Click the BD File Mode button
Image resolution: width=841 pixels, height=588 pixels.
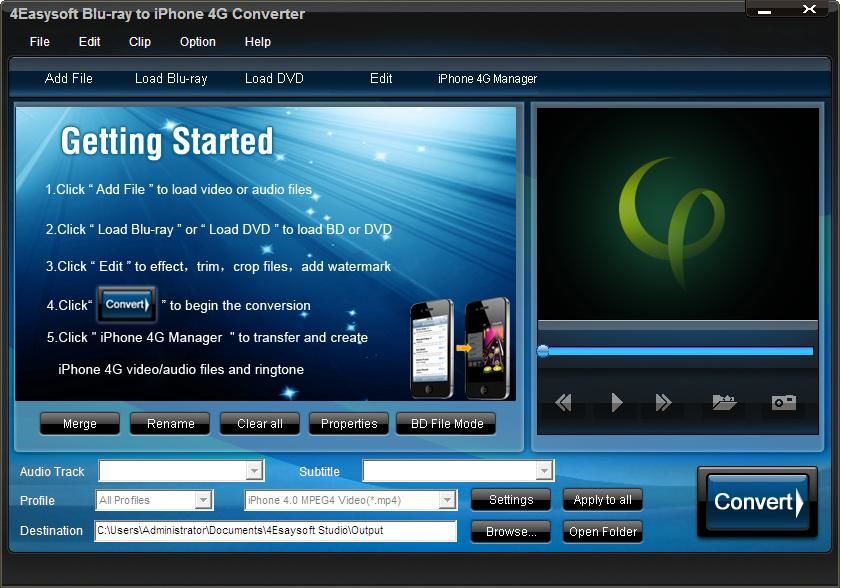click(447, 423)
